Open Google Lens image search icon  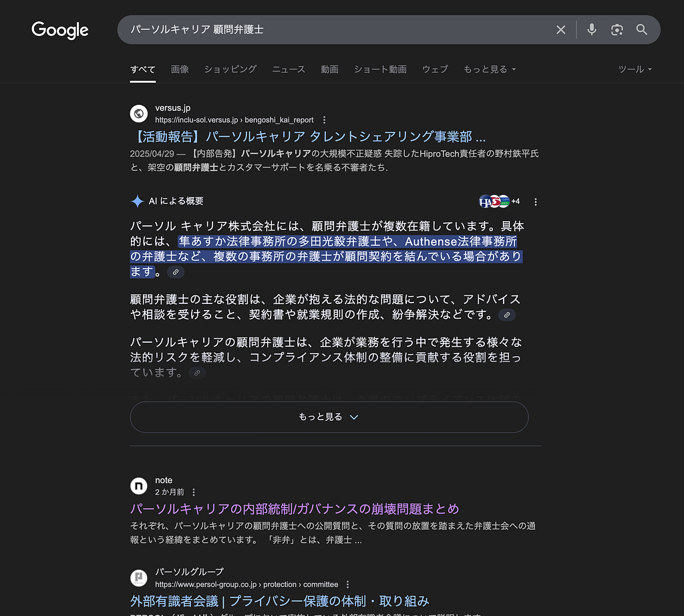coord(617,29)
